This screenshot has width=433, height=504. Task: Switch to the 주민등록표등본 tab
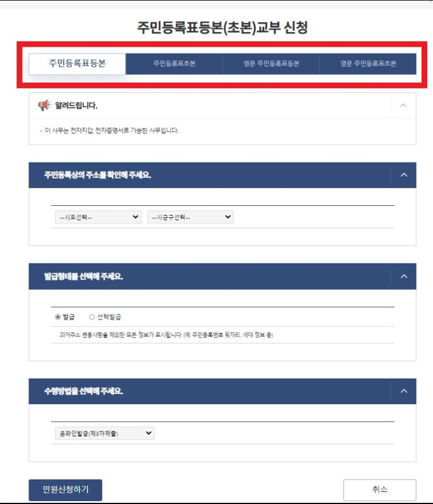click(77, 64)
